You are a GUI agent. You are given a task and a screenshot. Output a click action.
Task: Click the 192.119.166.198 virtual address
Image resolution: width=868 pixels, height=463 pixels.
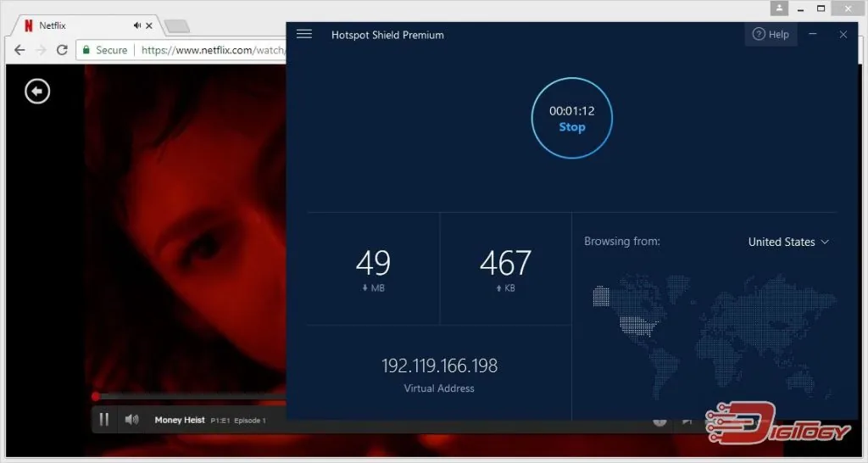coord(440,365)
